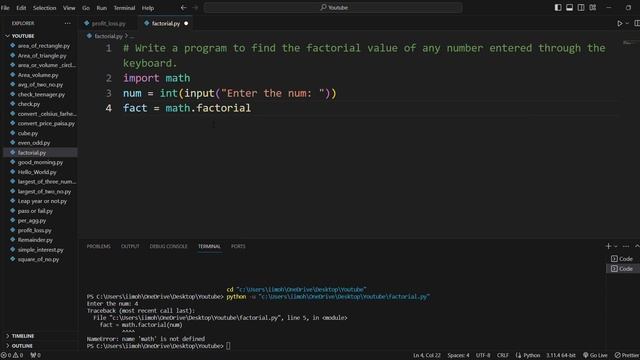Change end of line sequence CRLF
The height and width of the screenshot is (360, 640).
point(502,355)
